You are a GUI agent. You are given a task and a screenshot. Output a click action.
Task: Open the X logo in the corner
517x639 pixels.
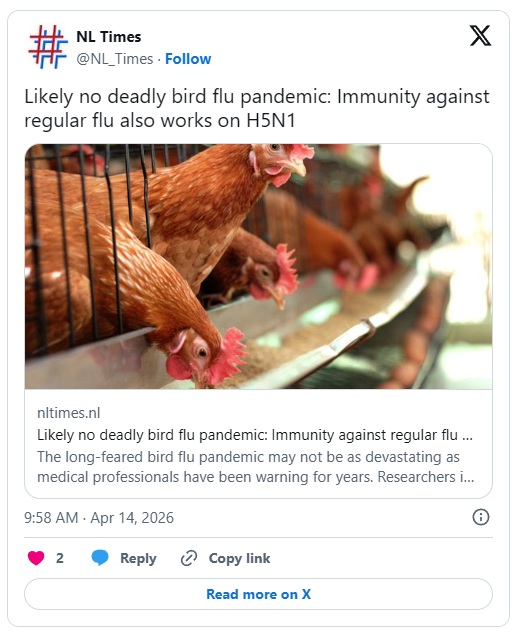(480, 35)
